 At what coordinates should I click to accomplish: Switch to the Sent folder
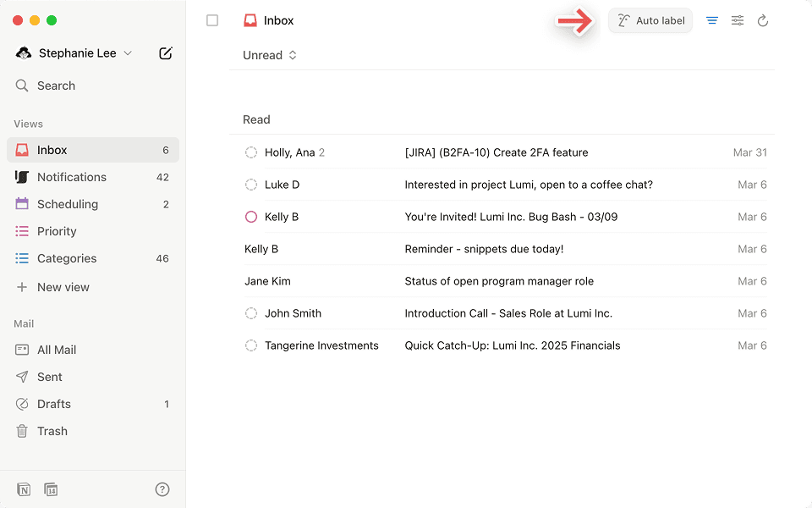(x=50, y=377)
